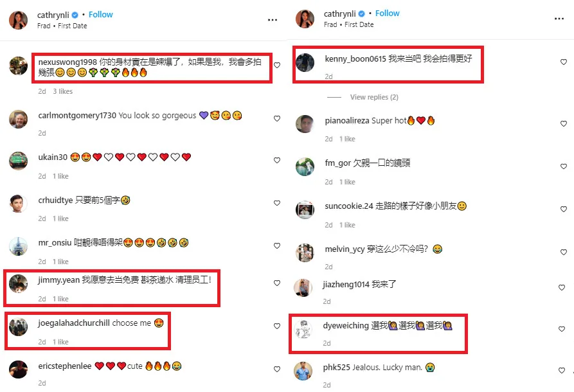Like the phk525 Jealous Lucky man comment
Screen dimensions: 574x392
click(562, 370)
